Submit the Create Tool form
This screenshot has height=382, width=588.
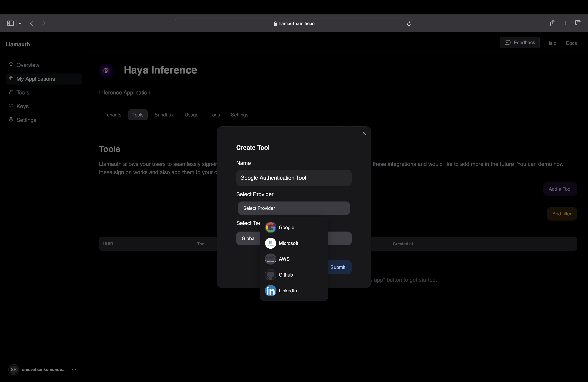click(x=338, y=267)
